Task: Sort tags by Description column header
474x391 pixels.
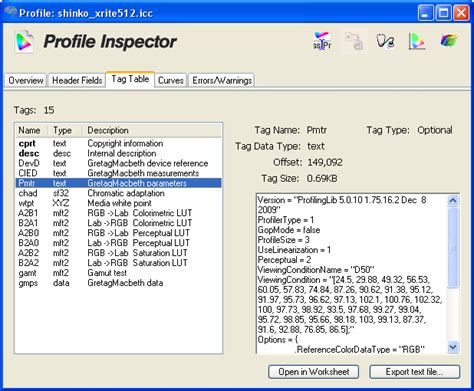Action: coord(152,130)
